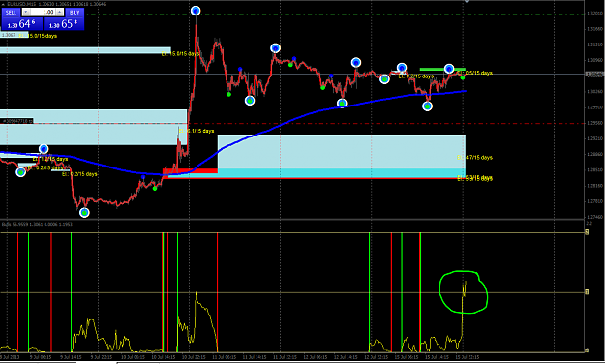Click the top level handle of the indicator window
This screenshot has height=364, width=605.
(x=587, y=232)
